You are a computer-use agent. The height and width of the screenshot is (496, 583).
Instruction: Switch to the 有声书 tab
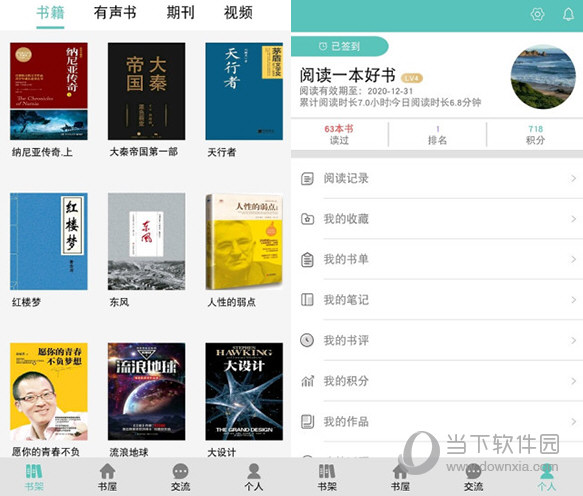tap(115, 13)
